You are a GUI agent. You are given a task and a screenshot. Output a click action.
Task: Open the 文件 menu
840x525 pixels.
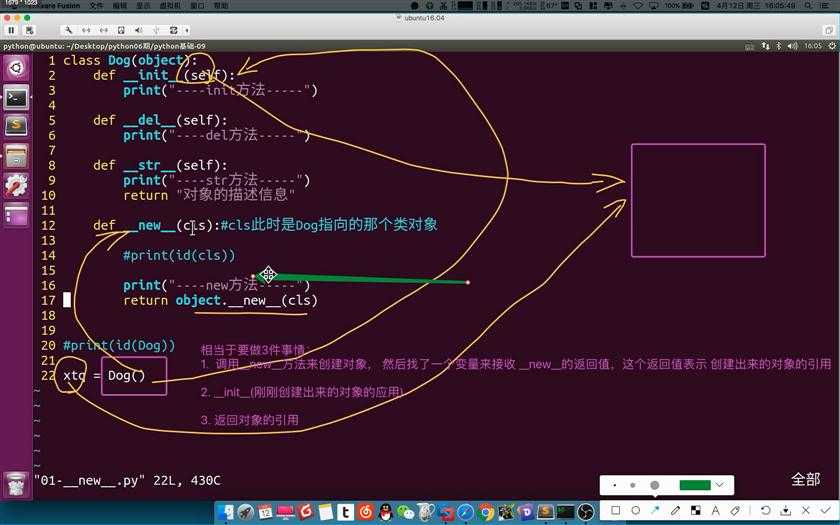pos(96,5)
